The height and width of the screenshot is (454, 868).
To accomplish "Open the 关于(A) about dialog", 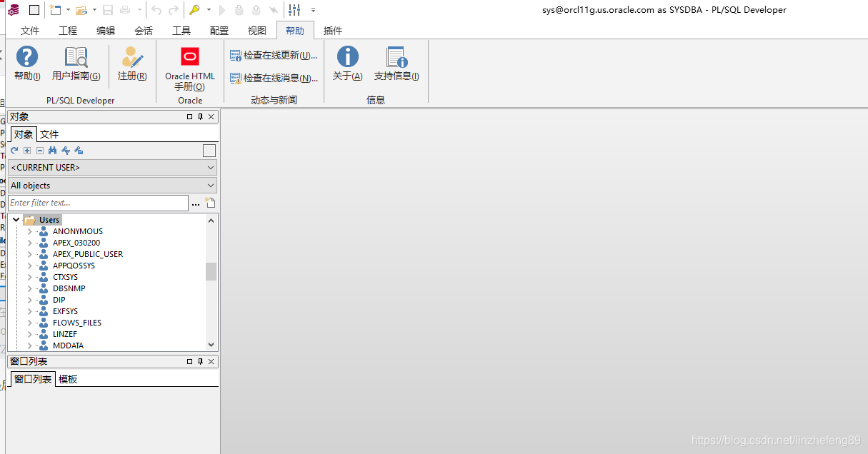I will coord(348,64).
